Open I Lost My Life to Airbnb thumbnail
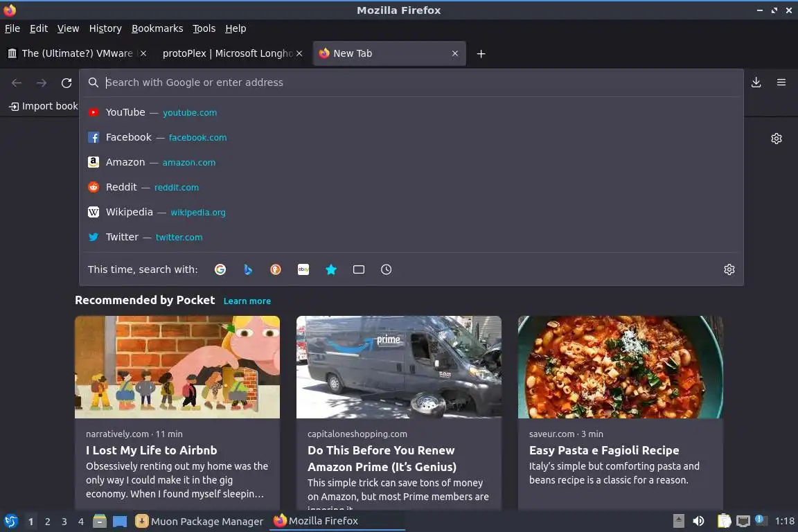 click(x=177, y=367)
